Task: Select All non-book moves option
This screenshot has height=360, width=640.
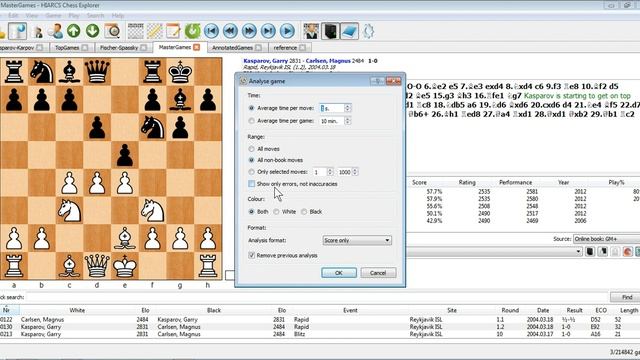Action: pos(251,160)
